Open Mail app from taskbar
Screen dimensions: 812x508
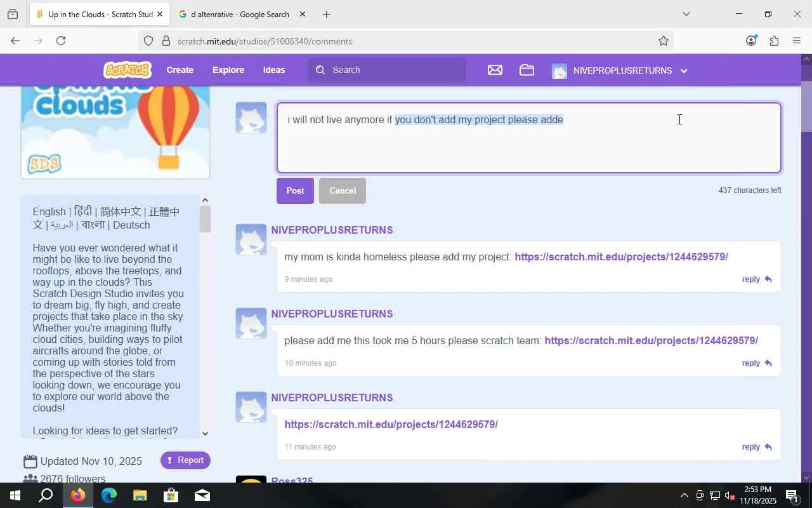(202, 495)
